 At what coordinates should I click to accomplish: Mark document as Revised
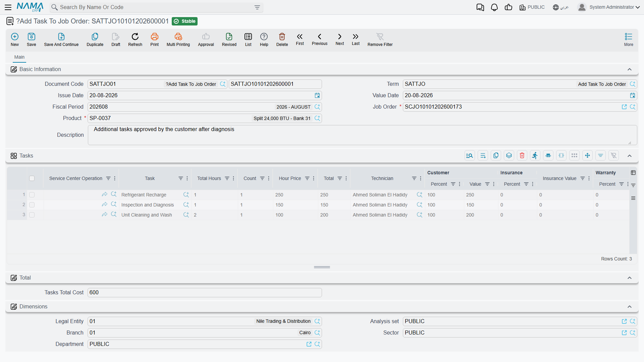click(x=229, y=39)
